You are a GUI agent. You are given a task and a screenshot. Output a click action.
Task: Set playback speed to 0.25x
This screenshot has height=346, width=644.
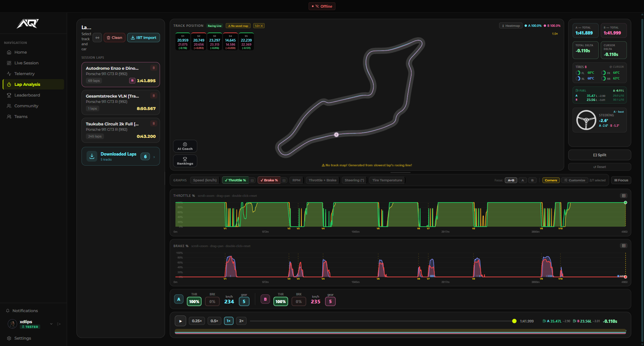click(x=197, y=321)
